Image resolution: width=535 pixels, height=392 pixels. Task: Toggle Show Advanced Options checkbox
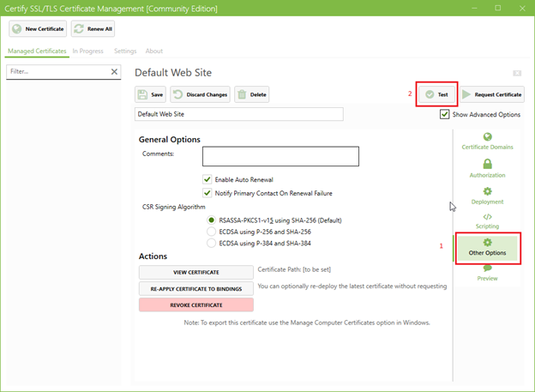tap(444, 114)
